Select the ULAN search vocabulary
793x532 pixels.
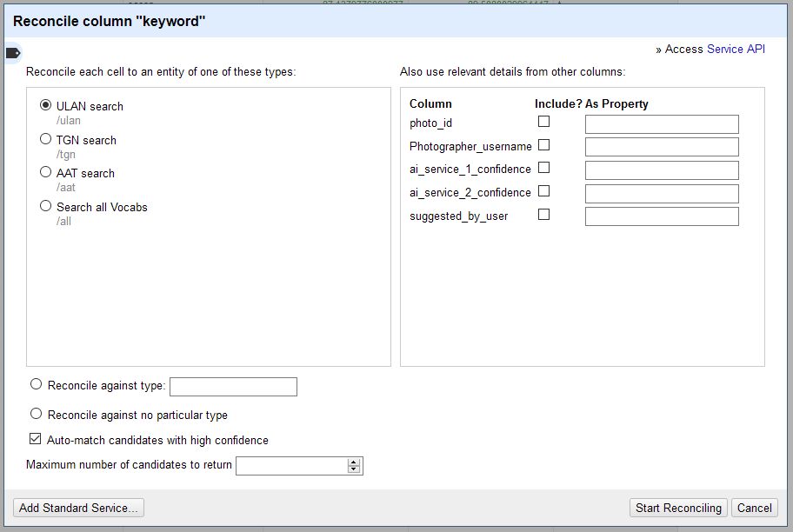click(44, 105)
